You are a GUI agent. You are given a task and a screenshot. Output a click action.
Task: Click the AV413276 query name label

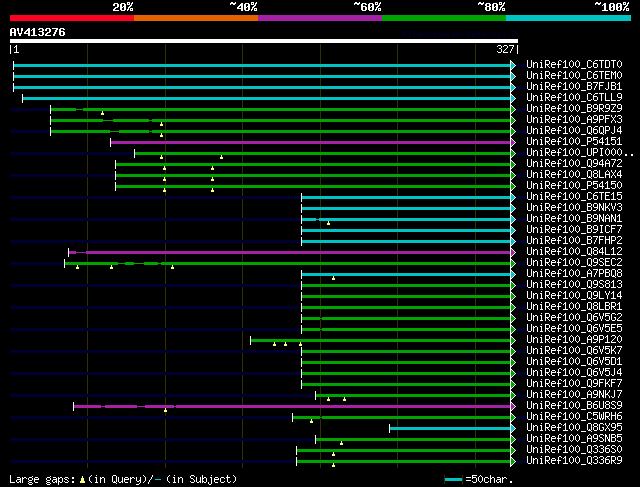[x=38, y=32]
